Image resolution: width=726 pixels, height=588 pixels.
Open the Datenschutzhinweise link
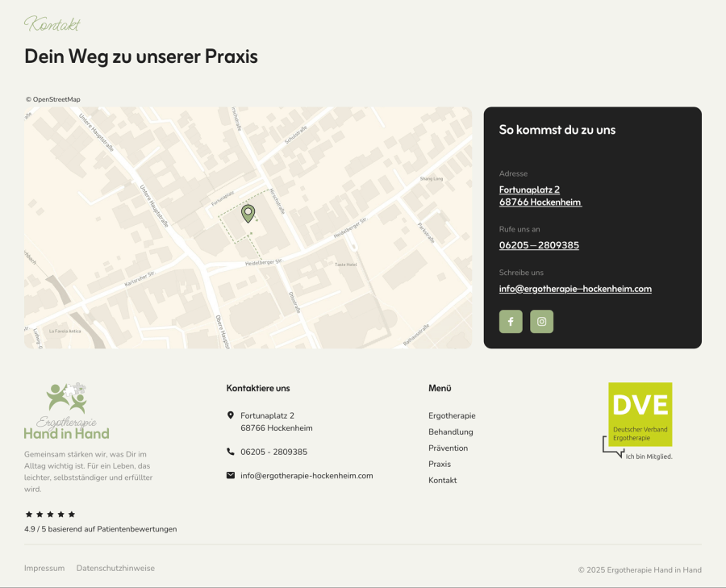click(x=115, y=568)
